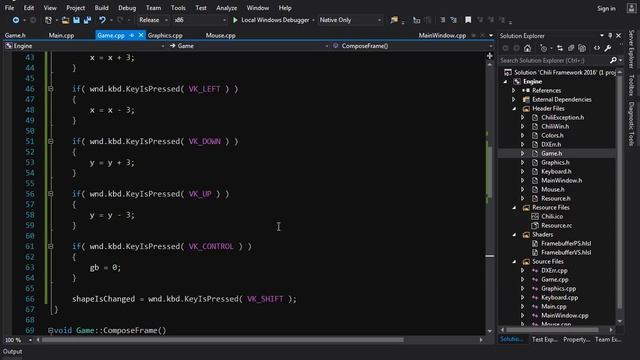Click the Open File folder icon
Viewport: 640px width, 360px height.
tap(65, 20)
